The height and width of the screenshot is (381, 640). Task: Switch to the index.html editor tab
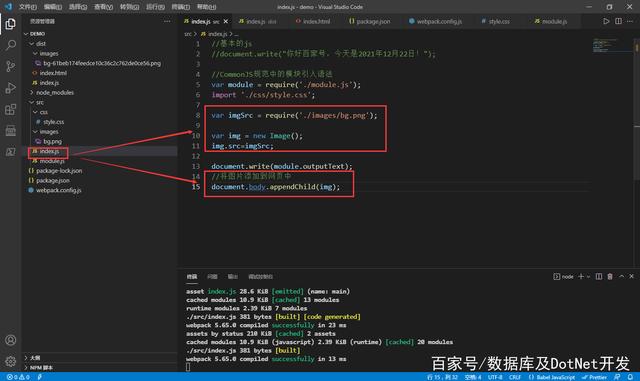(314, 21)
